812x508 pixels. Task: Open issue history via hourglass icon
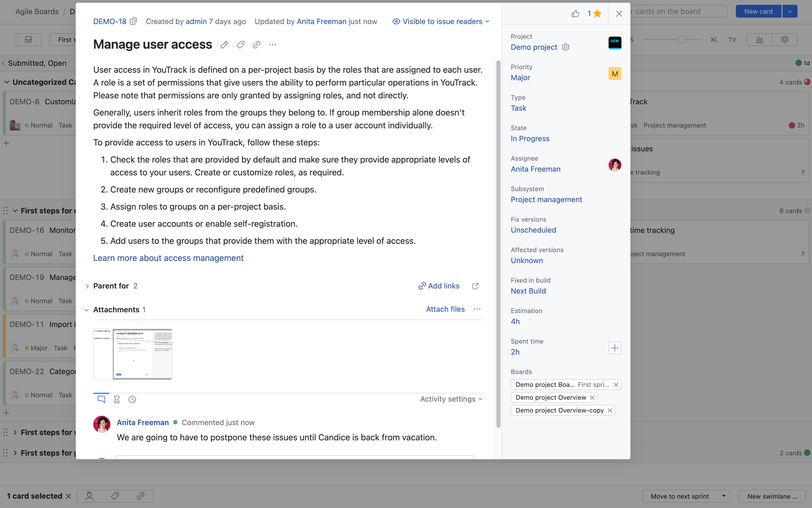[117, 399]
